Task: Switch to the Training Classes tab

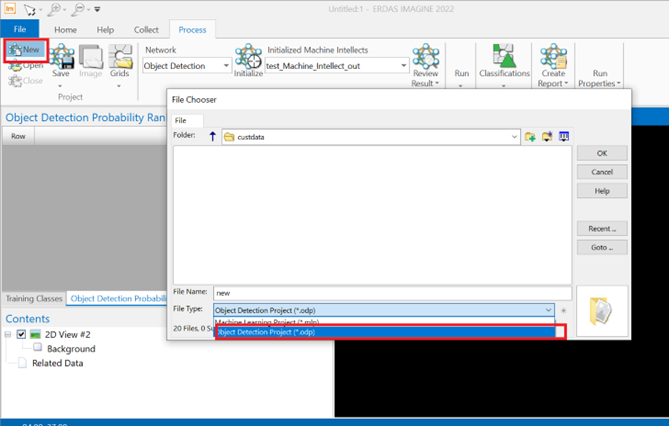Action: click(34, 298)
